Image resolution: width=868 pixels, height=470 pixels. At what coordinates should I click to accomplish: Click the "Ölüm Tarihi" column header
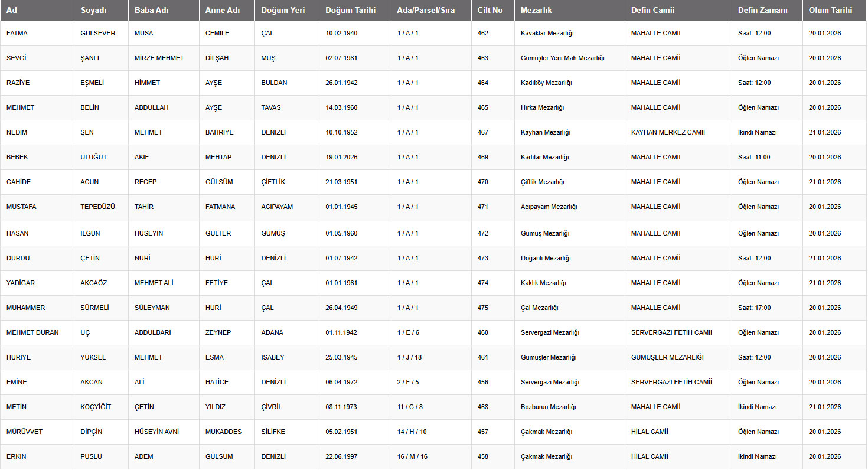point(830,10)
